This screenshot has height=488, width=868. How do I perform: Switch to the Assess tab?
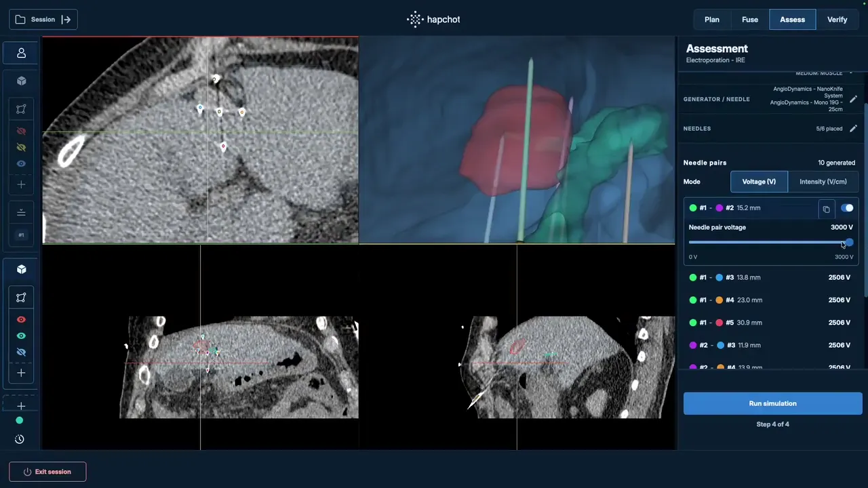pyautogui.click(x=792, y=20)
